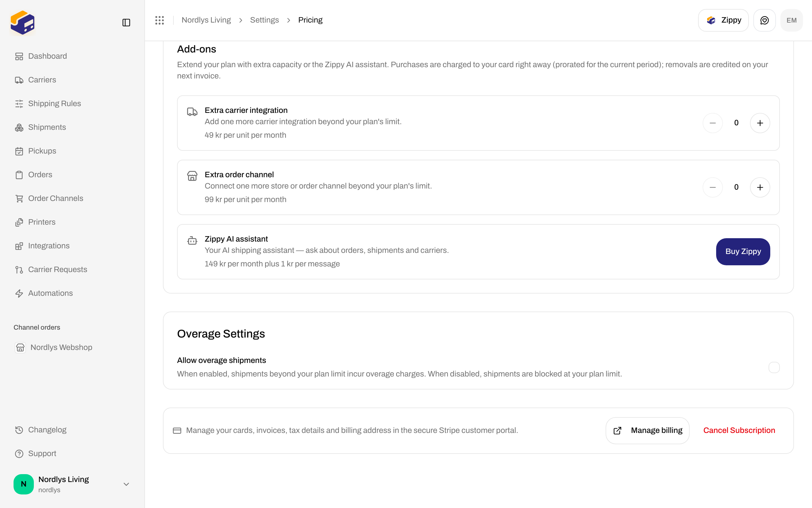
Task: Click the Dashboard icon in sidebar
Action: coord(19,56)
